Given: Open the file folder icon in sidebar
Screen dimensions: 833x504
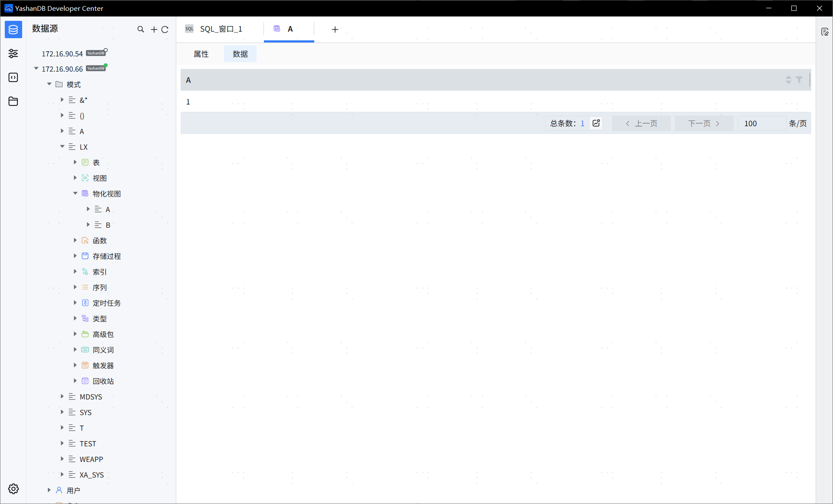Looking at the screenshot, I should click(13, 101).
